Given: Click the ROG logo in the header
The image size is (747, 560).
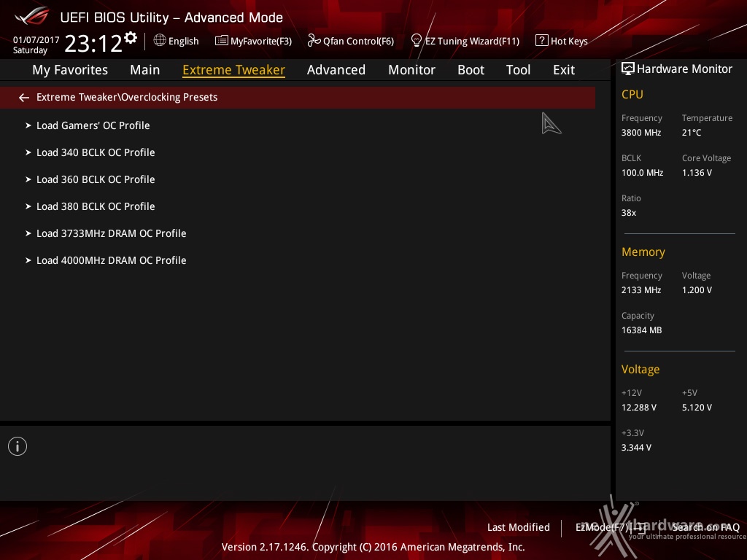Looking at the screenshot, I should (x=32, y=16).
